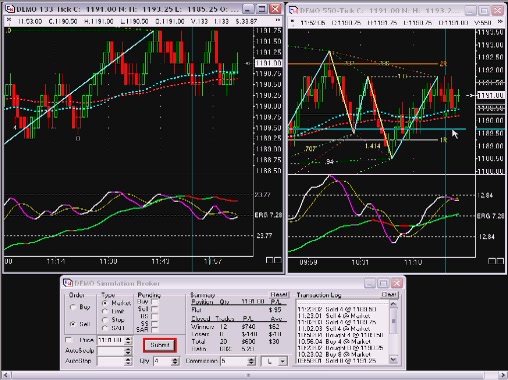Click the AutoScalp input field

coord(110,351)
